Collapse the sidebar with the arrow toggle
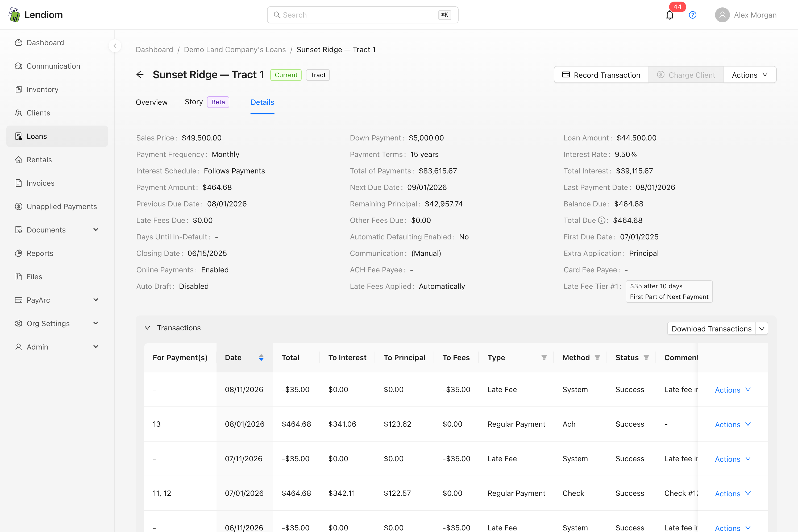This screenshot has height=532, width=798. [x=115, y=46]
